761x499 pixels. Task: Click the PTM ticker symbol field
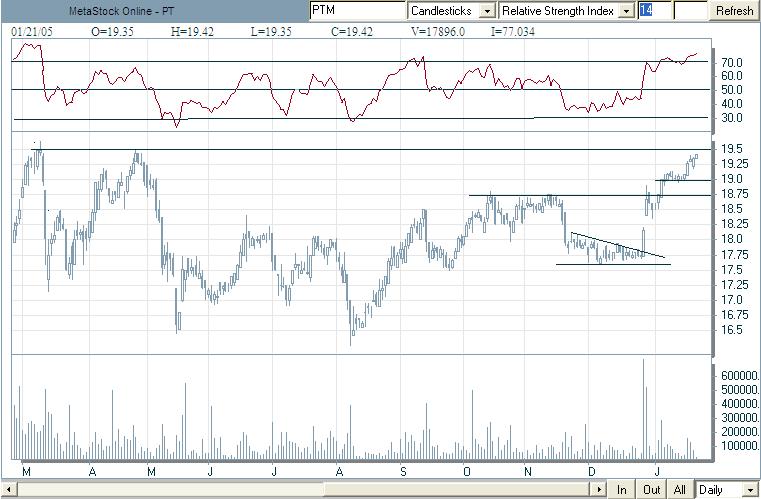[358, 11]
